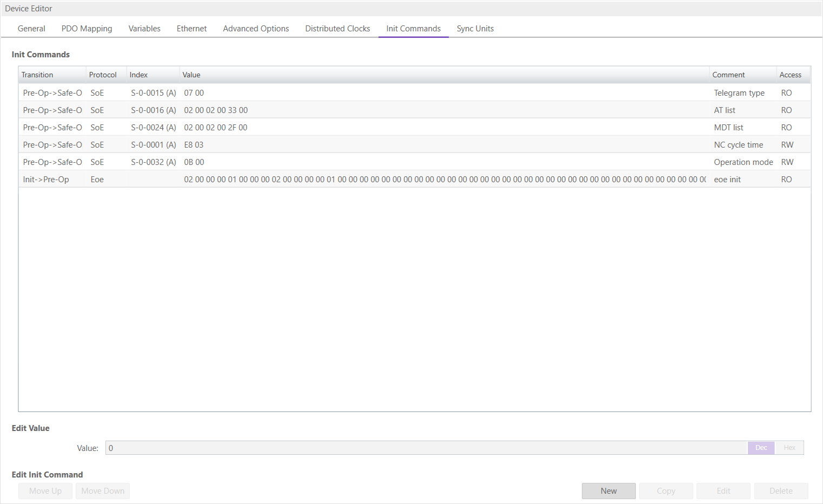
Task: Toggle value display to Hex
Action: [x=789, y=448]
